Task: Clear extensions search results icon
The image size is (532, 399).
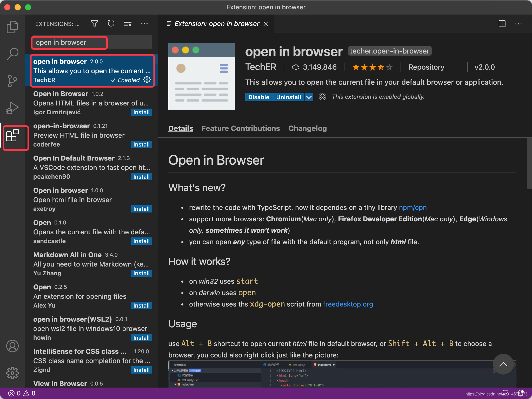Action: point(128,24)
